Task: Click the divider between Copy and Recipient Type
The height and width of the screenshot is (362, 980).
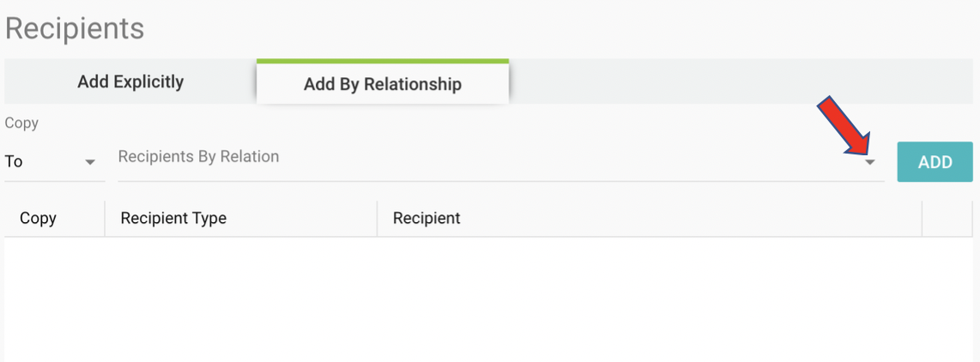Action: pyautogui.click(x=105, y=218)
